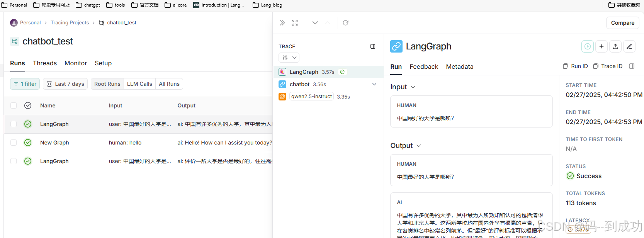Viewport: 644px width, 238px height.
Task: Show LLM Calls only
Action: pyautogui.click(x=139, y=84)
